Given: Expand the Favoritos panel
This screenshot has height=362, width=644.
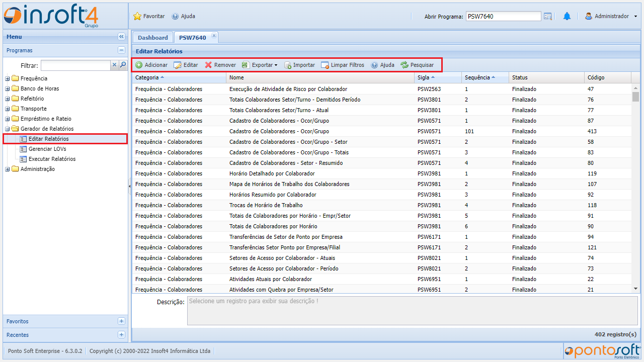Looking at the screenshot, I should tap(121, 321).
